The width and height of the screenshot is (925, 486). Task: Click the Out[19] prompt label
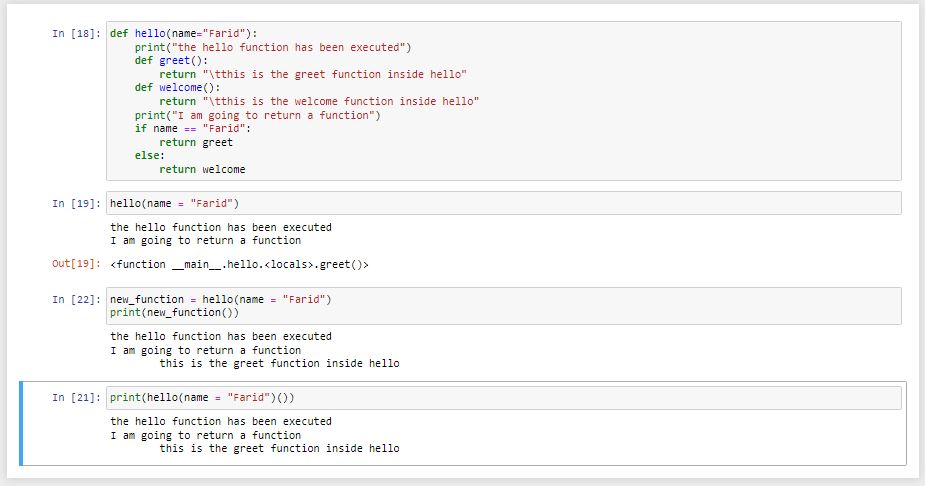(76, 265)
